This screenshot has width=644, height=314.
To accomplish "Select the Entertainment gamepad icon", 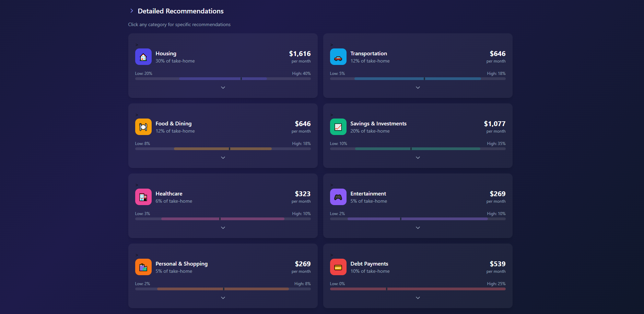I will click(338, 197).
